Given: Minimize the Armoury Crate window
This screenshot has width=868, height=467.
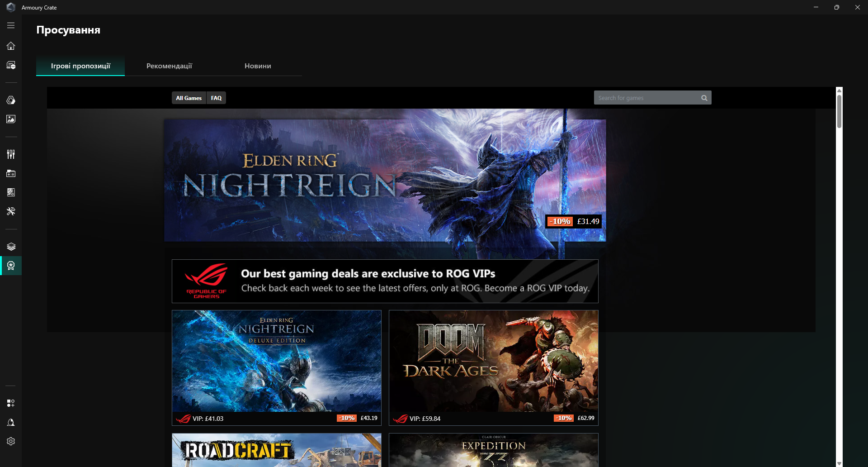Looking at the screenshot, I should coord(816,7).
